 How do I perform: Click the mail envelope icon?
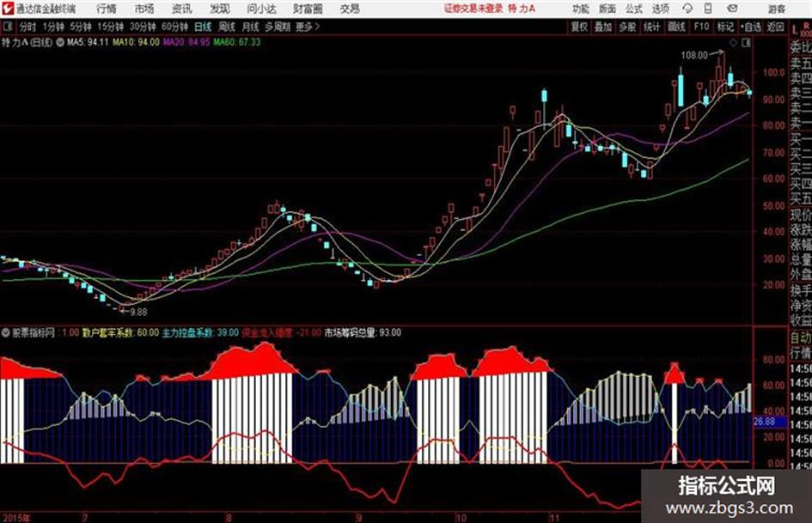coord(732,9)
